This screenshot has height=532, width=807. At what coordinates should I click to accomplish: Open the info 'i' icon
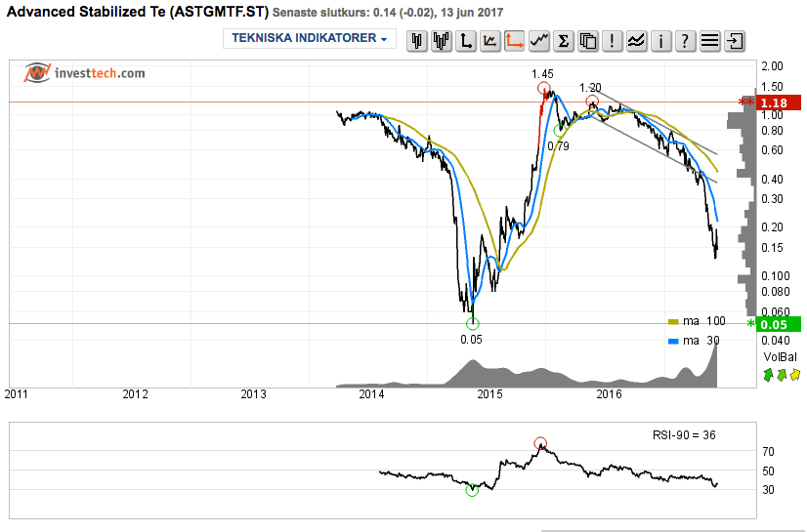(x=660, y=41)
